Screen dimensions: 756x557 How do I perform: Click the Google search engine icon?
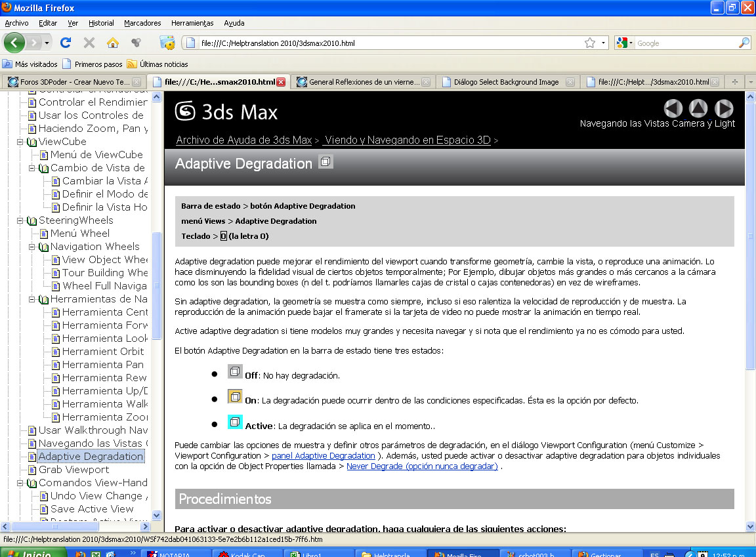pyautogui.click(x=622, y=43)
